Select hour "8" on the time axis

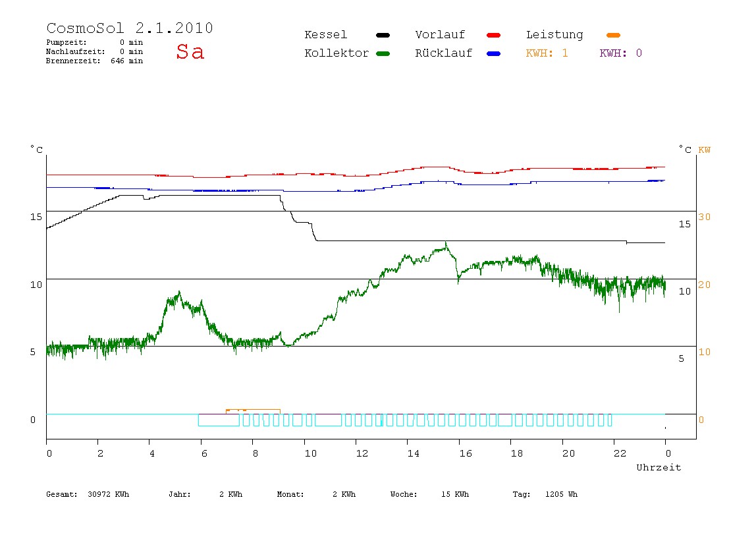click(x=255, y=453)
